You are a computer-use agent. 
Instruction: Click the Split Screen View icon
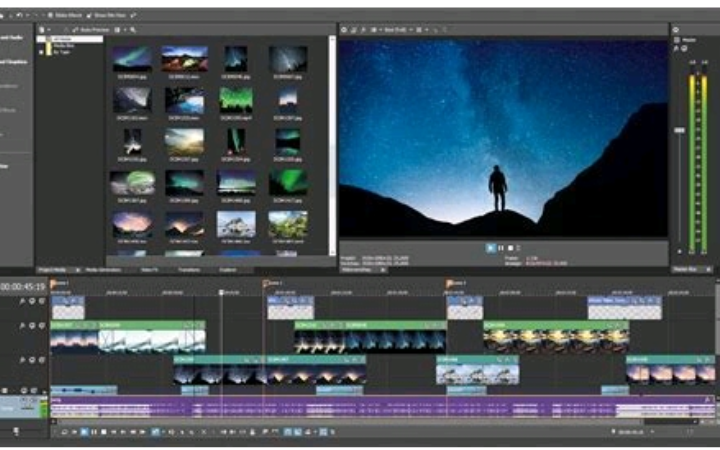(x=373, y=30)
